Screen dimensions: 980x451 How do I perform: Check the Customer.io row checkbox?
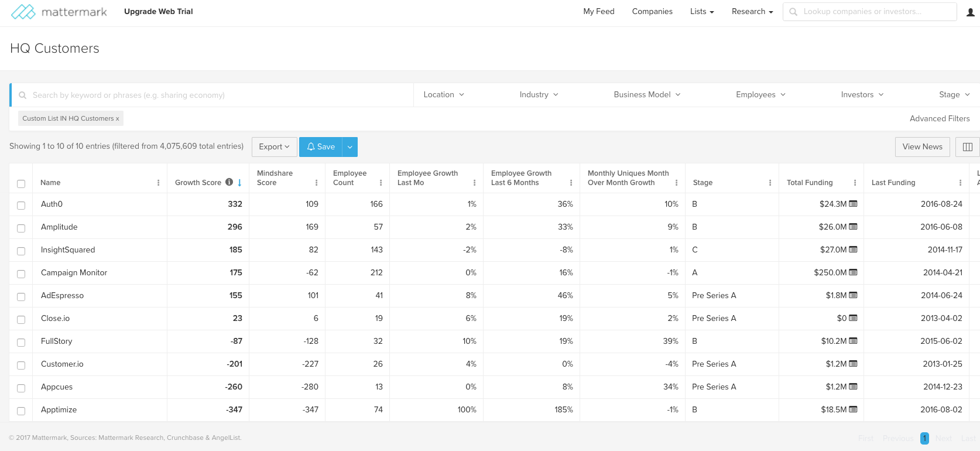21,365
